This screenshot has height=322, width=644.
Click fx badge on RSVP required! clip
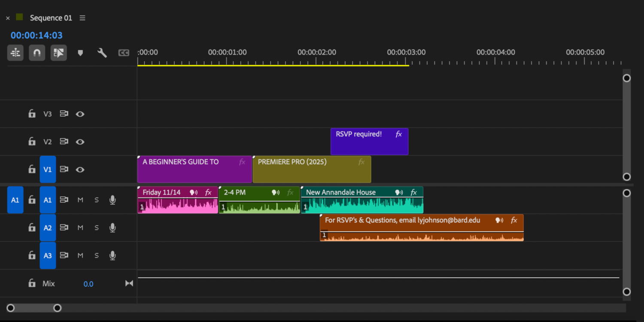click(x=398, y=134)
